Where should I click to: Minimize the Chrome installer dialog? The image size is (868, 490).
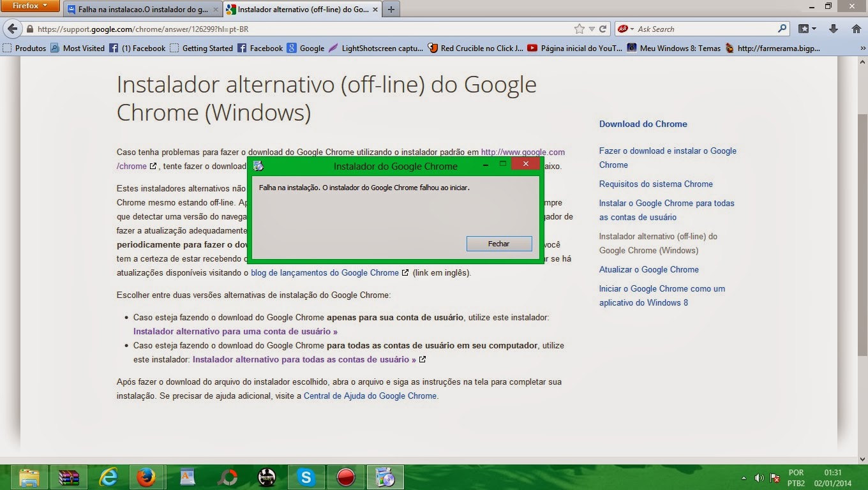pyautogui.click(x=486, y=164)
